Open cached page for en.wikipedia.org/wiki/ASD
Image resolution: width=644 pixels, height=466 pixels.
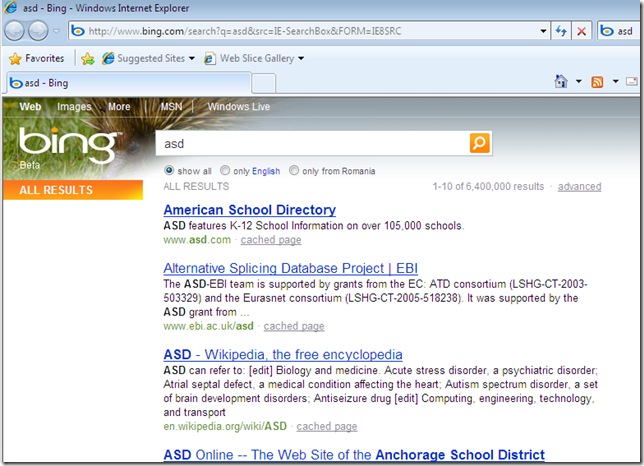tap(327, 426)
